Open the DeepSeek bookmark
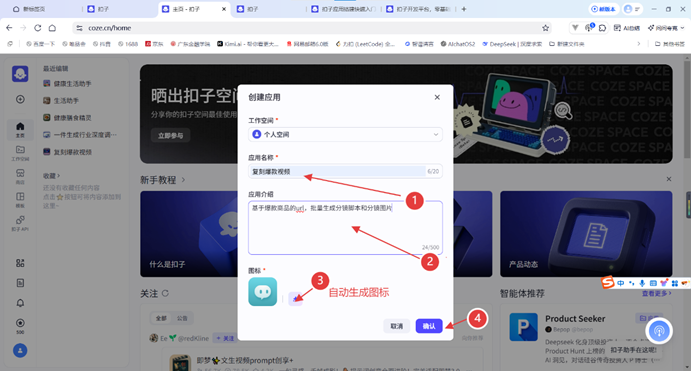The width and height of the screenshot is (691, 371). (x=512, y=44)
